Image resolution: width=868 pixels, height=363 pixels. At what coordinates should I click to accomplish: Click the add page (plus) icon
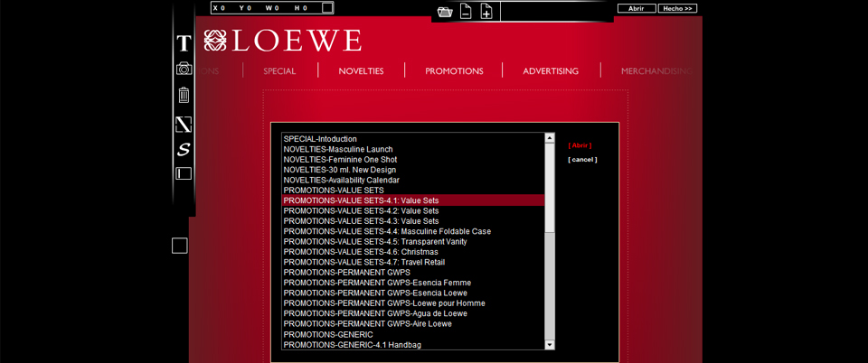[486, 12]
